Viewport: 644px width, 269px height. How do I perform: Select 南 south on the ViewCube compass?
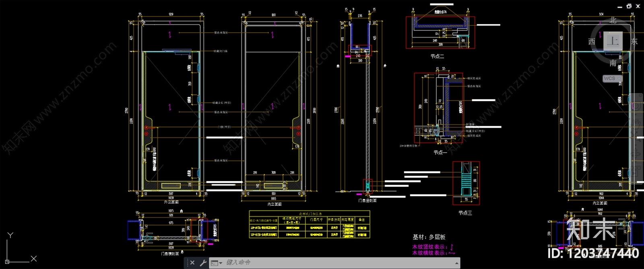613,62
